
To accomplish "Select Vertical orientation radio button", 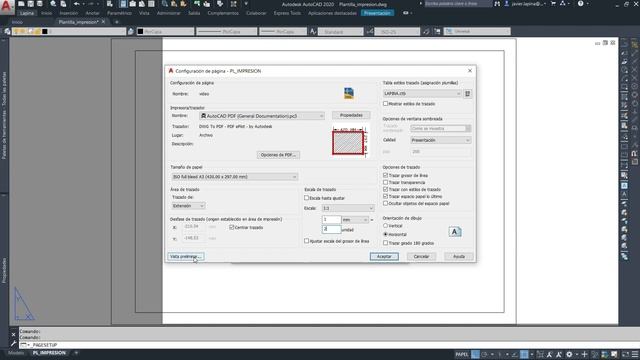I will [385, 225].
